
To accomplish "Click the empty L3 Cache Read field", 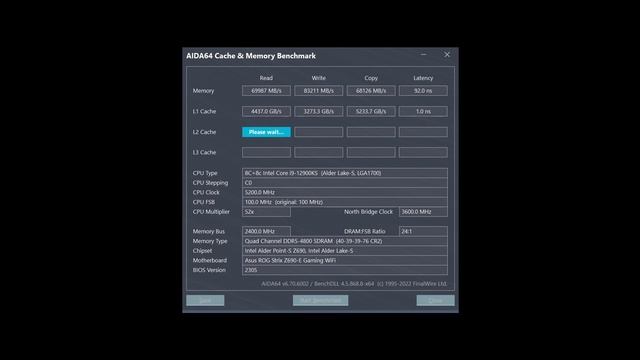I will point(266,152).
